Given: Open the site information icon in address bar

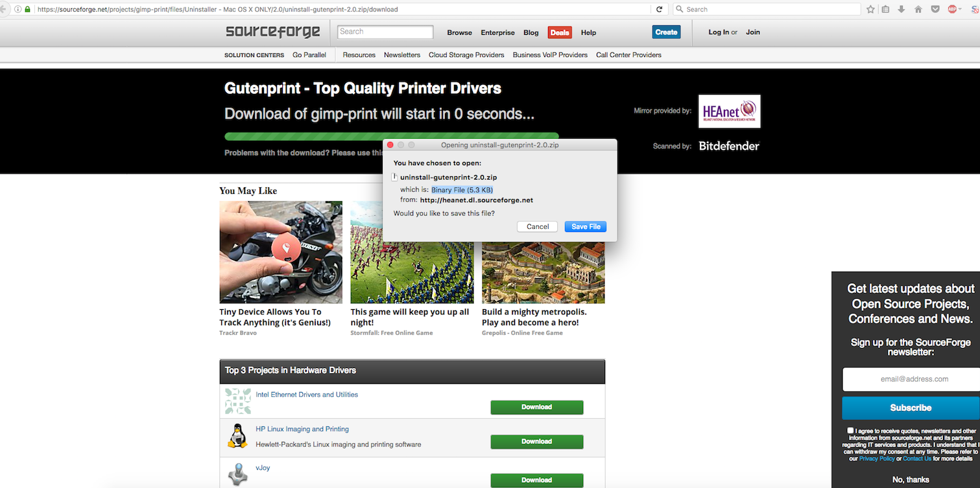Looking at the screenshot, I should tap(18, 9).
